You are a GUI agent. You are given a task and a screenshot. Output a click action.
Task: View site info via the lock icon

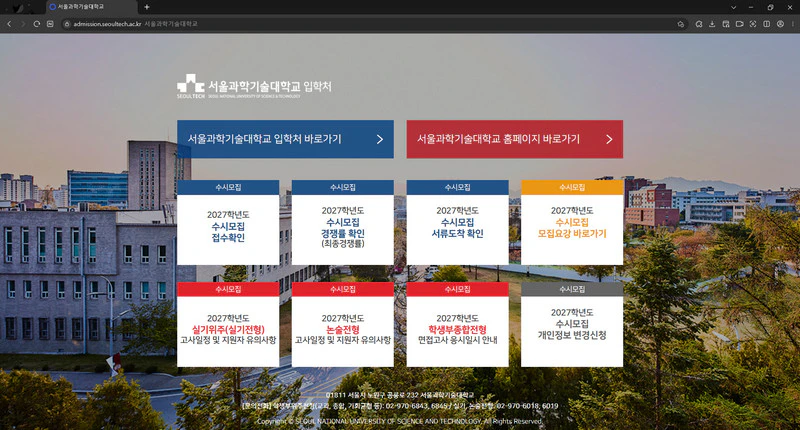(x=67, y=24)
